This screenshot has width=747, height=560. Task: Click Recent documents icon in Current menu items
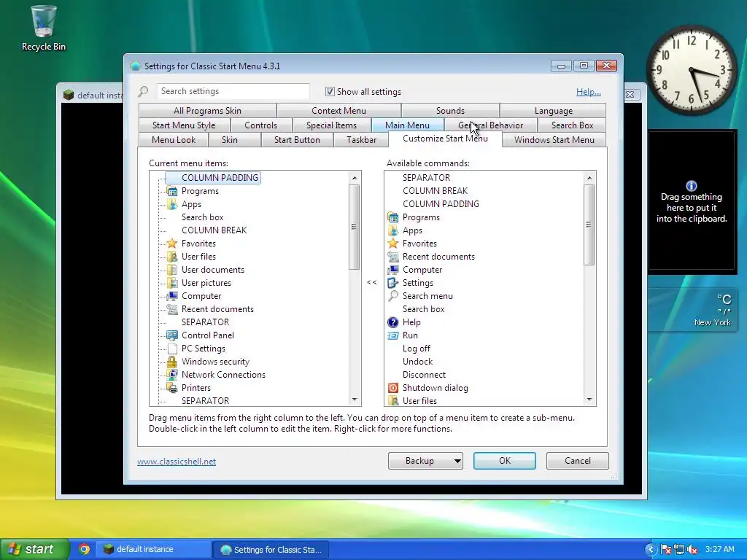pyautogui.click(x=172, y=309)
